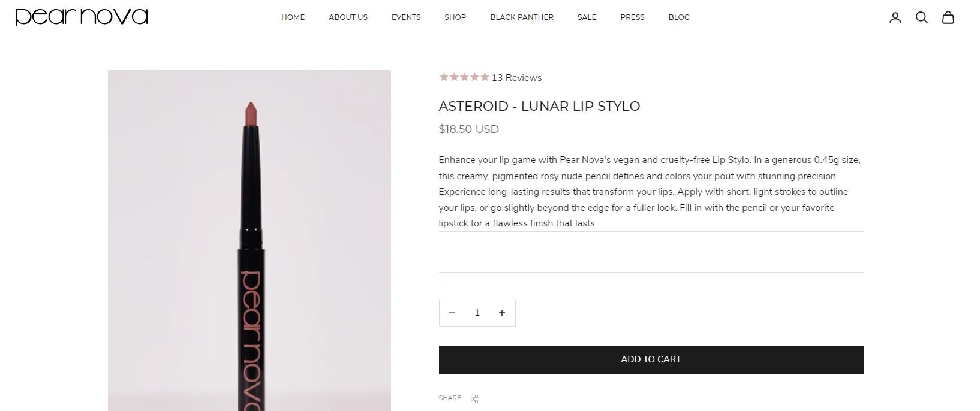980x411 pixels.
Task: Increase quantity with plus icon
Action: tap(502, 313)
